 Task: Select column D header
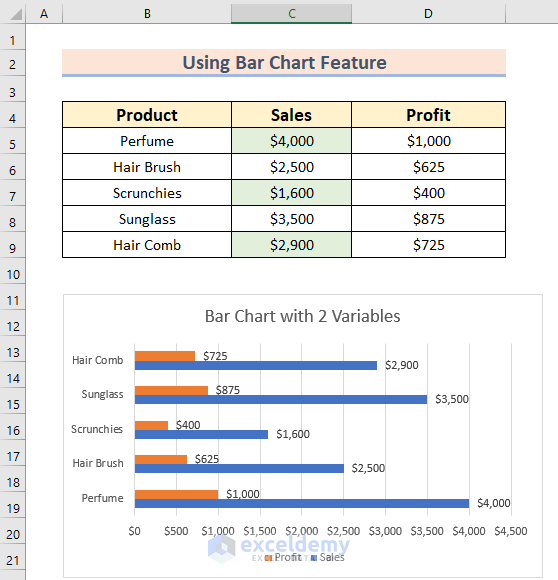pyautogui.click(x=428, y=14)
